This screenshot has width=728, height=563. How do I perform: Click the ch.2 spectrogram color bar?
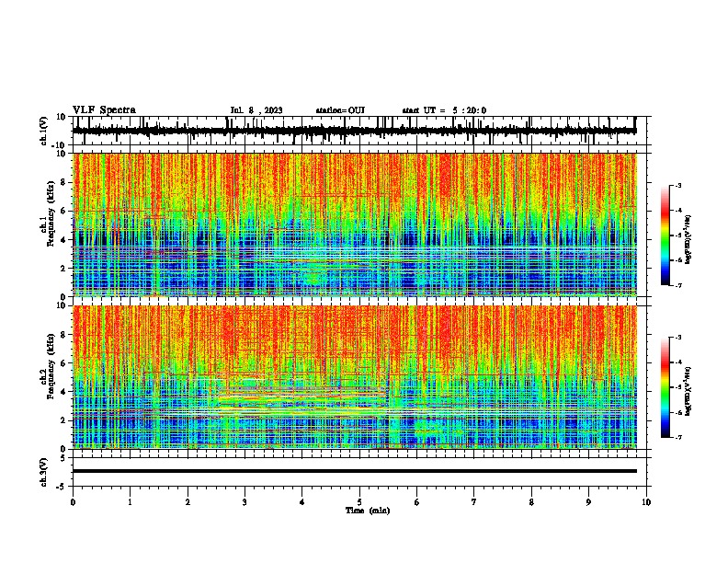[x=665, y=387]
